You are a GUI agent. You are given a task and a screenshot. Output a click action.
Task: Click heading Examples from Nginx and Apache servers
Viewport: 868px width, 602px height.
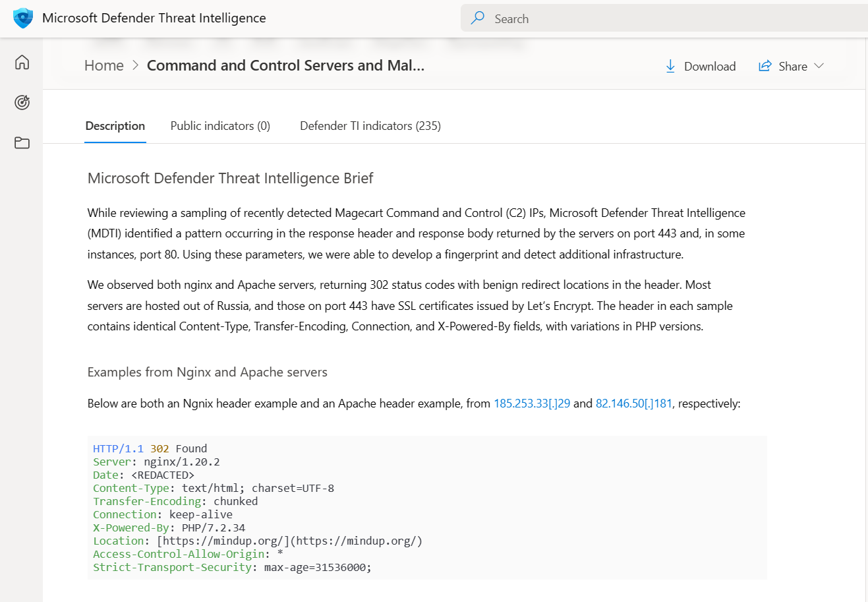(208, 372)
